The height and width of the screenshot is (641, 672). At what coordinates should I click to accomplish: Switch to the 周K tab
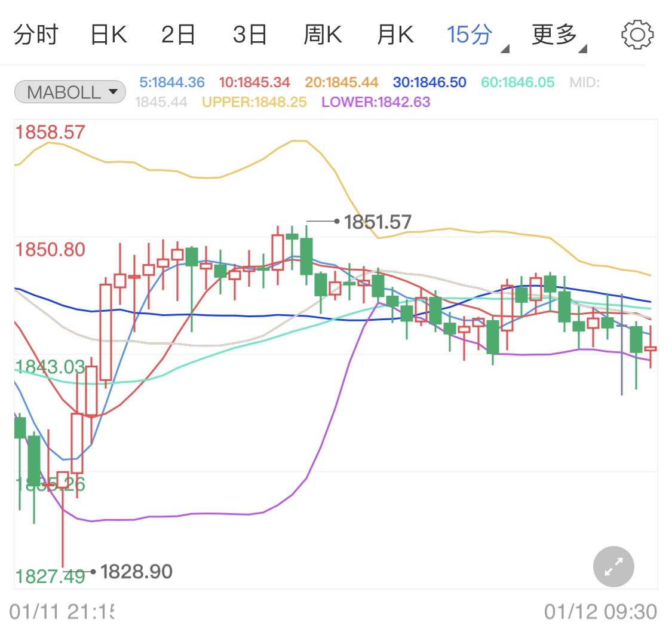pyautogui.click(x=323, y=34)
